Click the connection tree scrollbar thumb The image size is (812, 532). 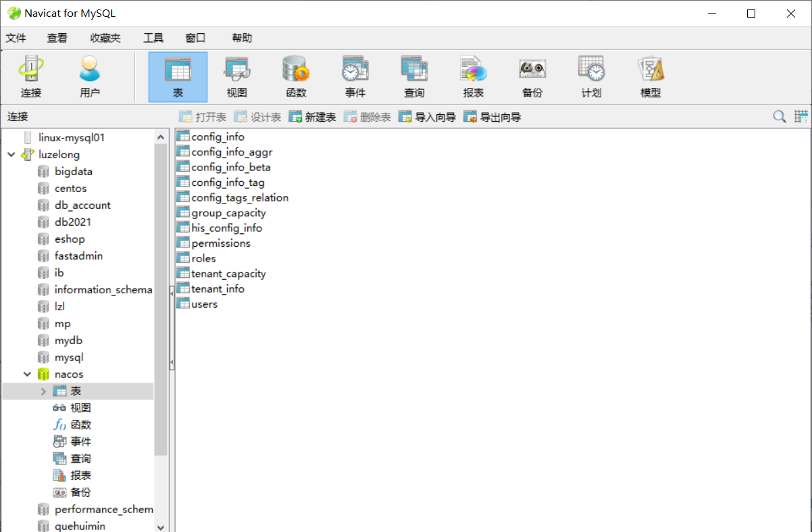coord(161,299)
